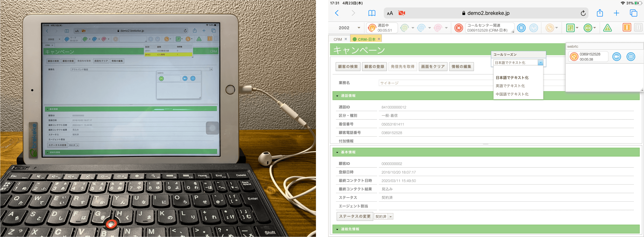
Task: Select the CRM-日本 tab in the right screenshot
Action: 367,39
